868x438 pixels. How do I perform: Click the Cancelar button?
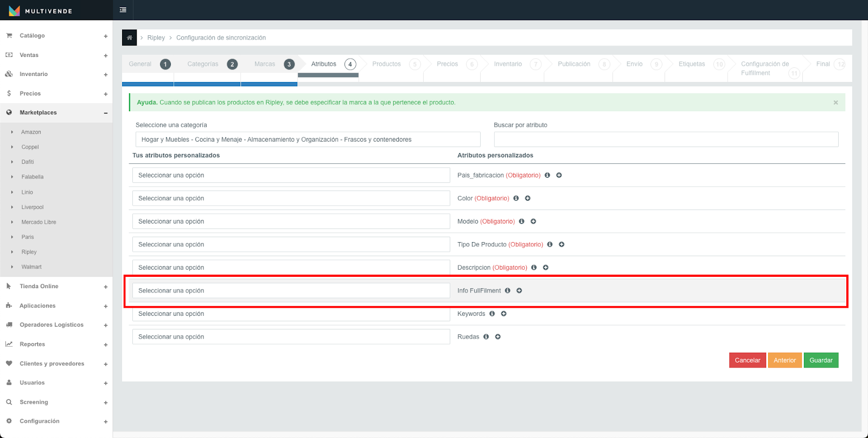[x=748, y=360]
